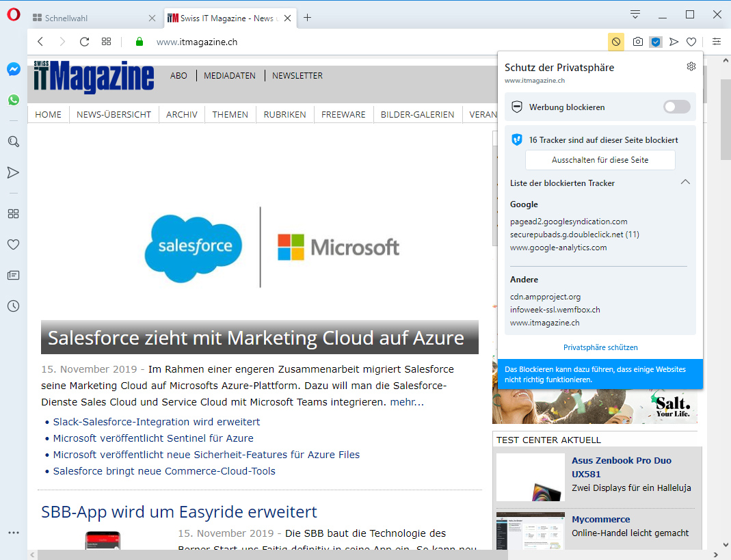Open Easy Setup menu icon
This screenshot has height=560, width=731.
click(717, 42)
